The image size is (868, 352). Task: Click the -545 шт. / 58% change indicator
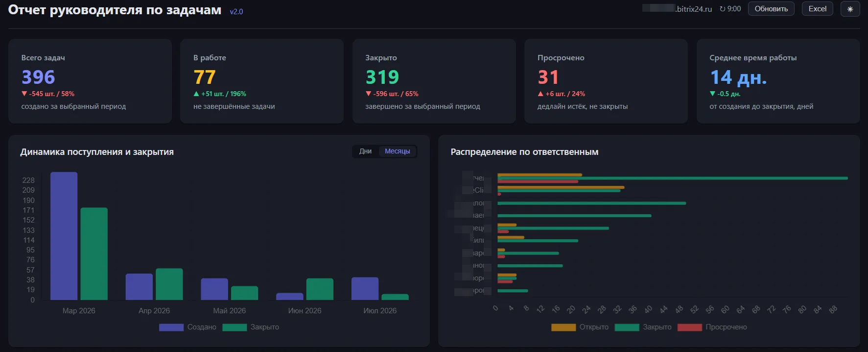tap(48, 94)
